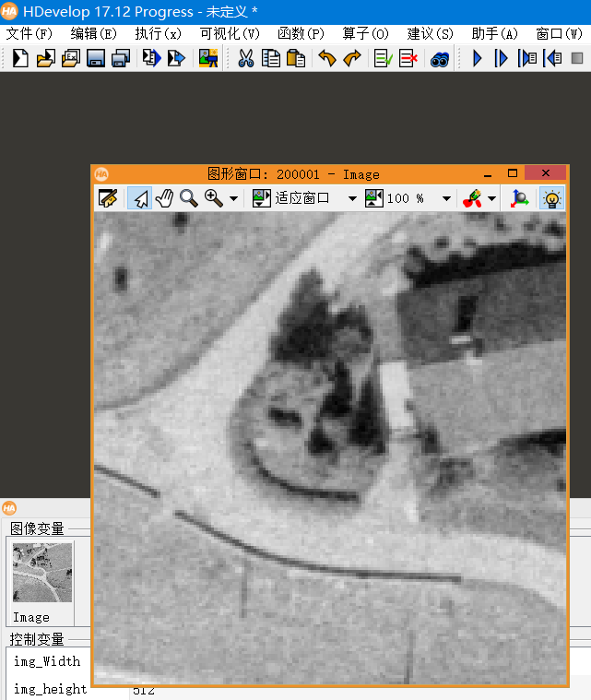
Task: Stop program execution with the square icon
Action: [577, 58]
